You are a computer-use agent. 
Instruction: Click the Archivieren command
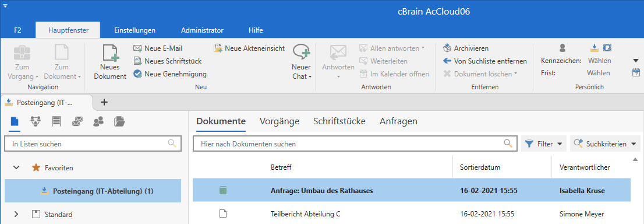[x=466, y=48]
